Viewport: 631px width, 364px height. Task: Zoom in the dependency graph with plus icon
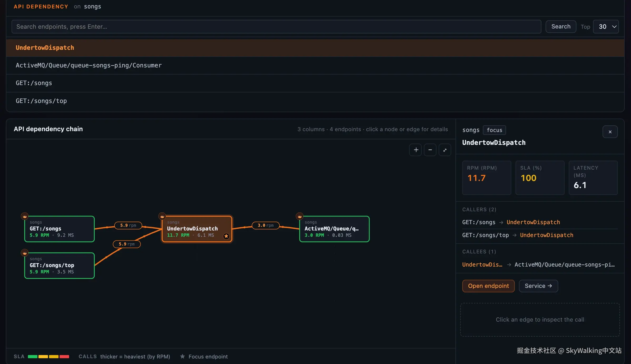coord(415,150)
